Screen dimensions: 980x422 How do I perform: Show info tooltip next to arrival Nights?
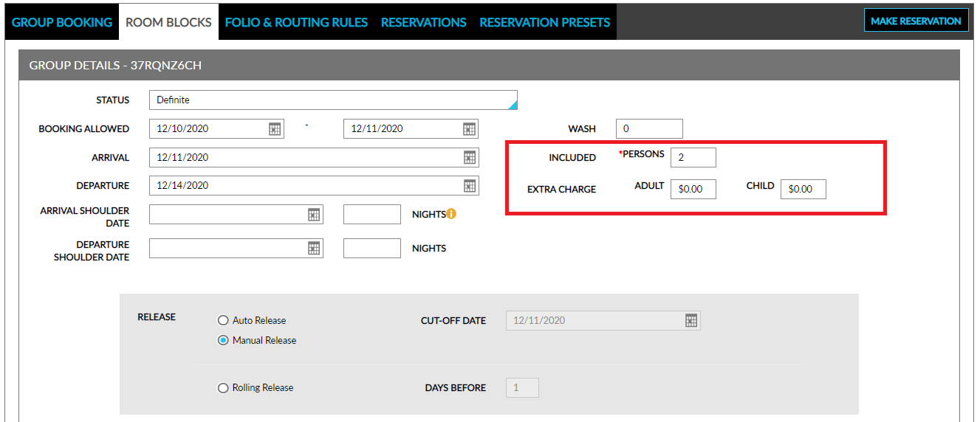(x=451, y=215)
